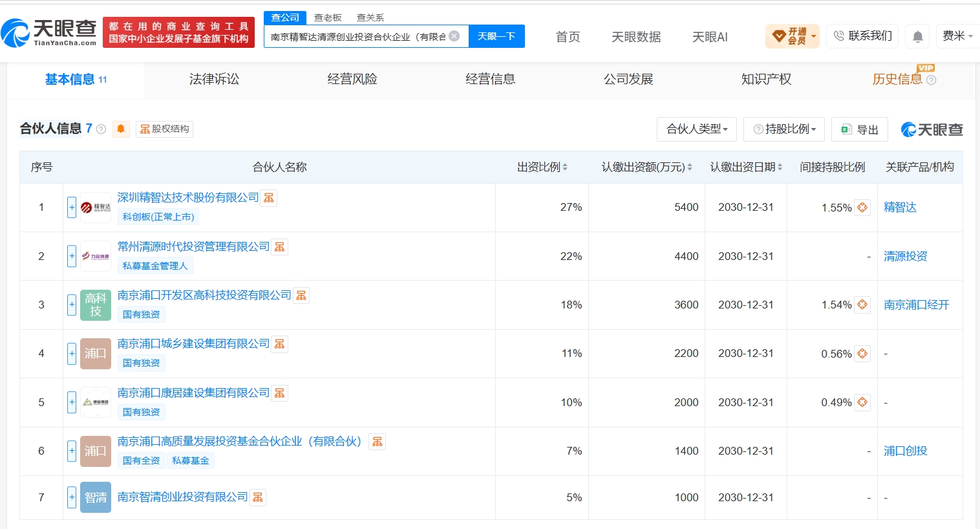Open equity structure icon for 深圳精智达技术股份有限公司
This screenshot has width=980, height=529.
coord(269,198)
